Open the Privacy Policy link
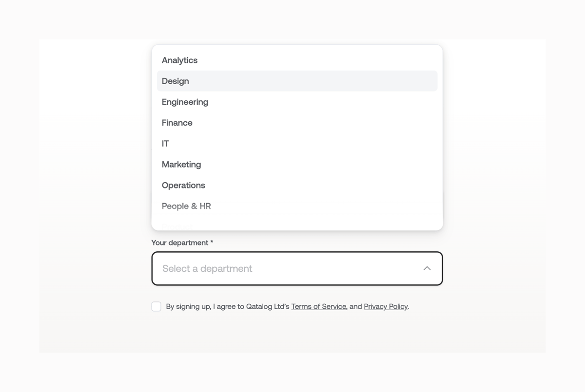This screenshot has height=392, width=585. [385, 306]
